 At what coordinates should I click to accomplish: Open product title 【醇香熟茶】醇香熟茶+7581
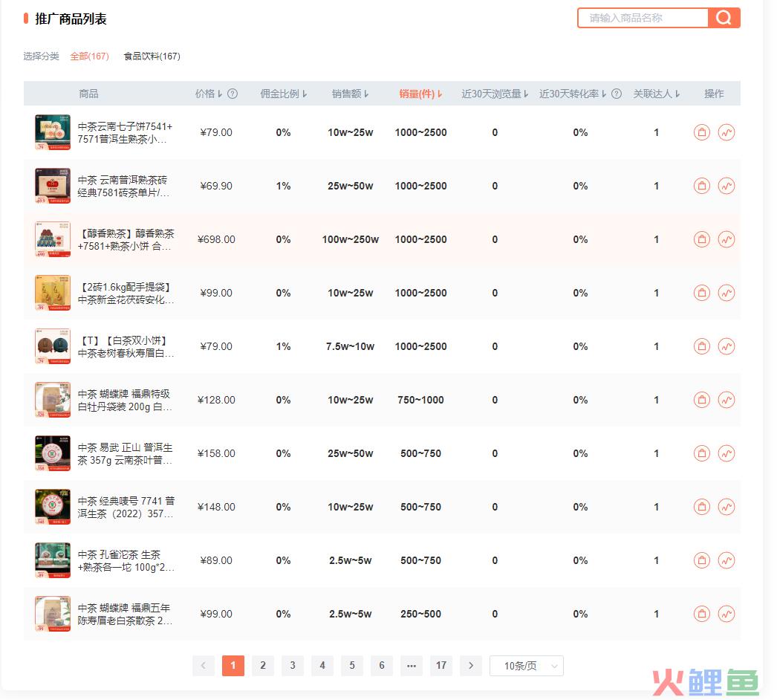pos(126,240)
